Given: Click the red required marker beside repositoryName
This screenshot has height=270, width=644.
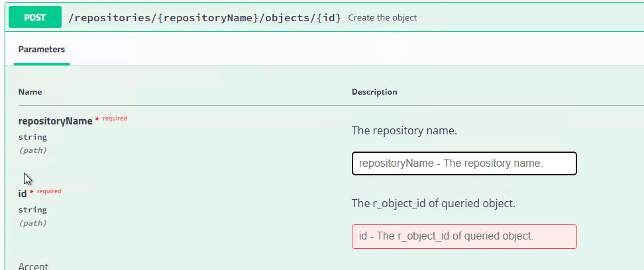Looking at the screenshot, I should point(114,118).
